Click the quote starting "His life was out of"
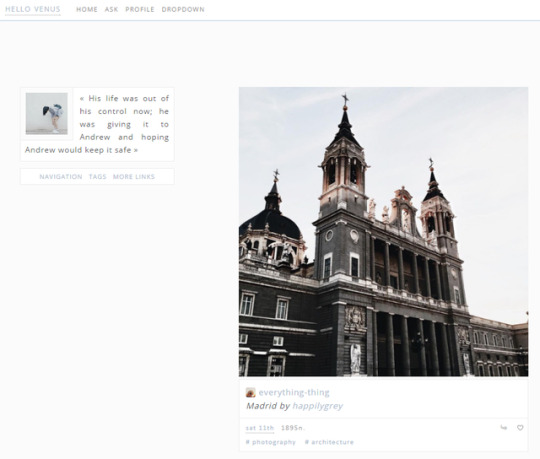Viewport: 540px width, 459px height. (97, 124)
